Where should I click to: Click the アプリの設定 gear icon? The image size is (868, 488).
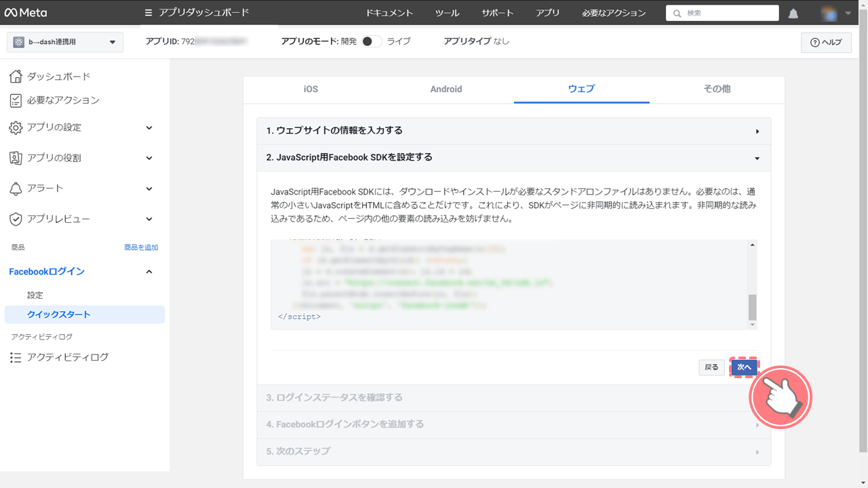point(16,127)
